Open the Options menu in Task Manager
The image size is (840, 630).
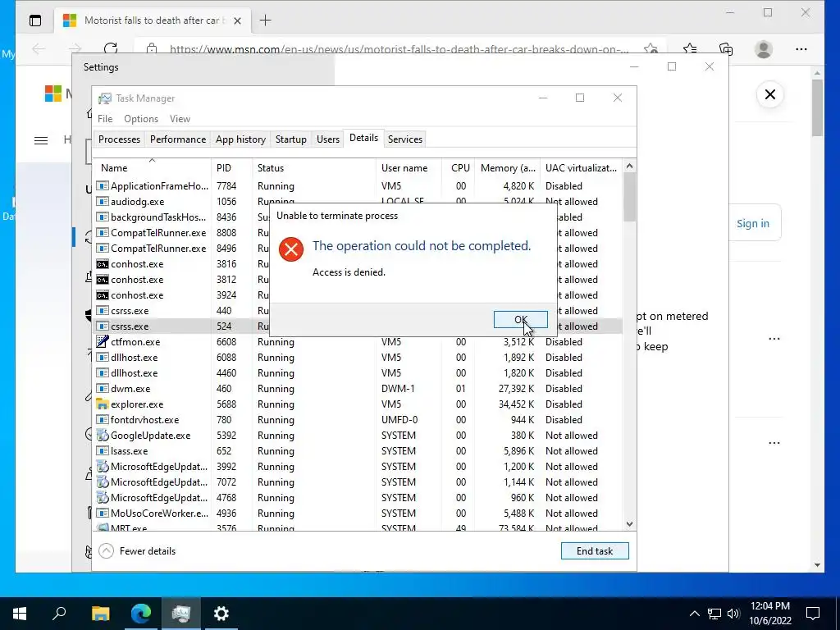point(141,119)
